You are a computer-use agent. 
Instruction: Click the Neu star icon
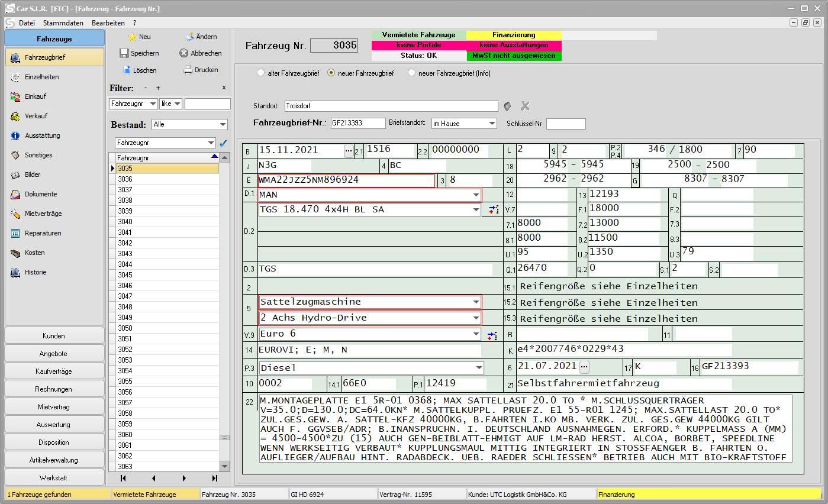pyautogui.click(x=132, y=37)
